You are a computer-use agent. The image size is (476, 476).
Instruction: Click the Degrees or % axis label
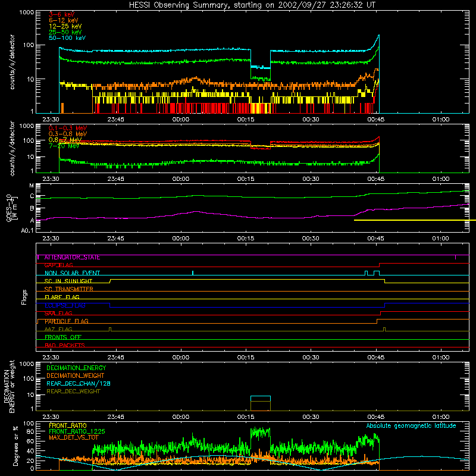point(15,446)
